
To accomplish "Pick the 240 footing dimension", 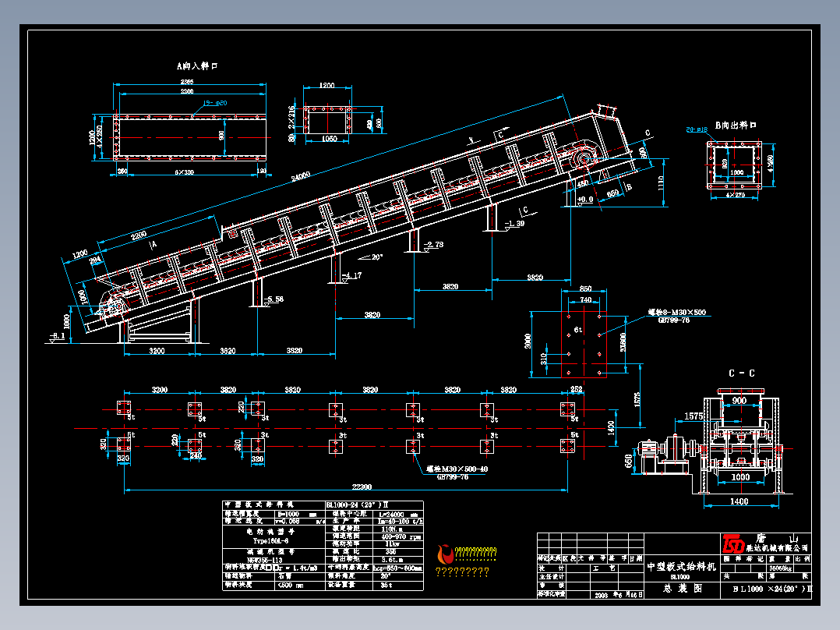I will coord(196,456).
